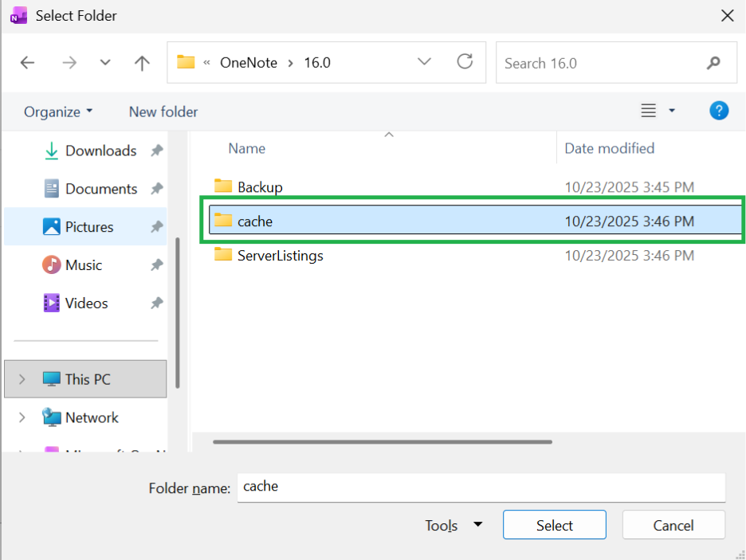The image size is (746, 560).
Task: Expand the address bar path dropdown
Action: click(424, 62)
